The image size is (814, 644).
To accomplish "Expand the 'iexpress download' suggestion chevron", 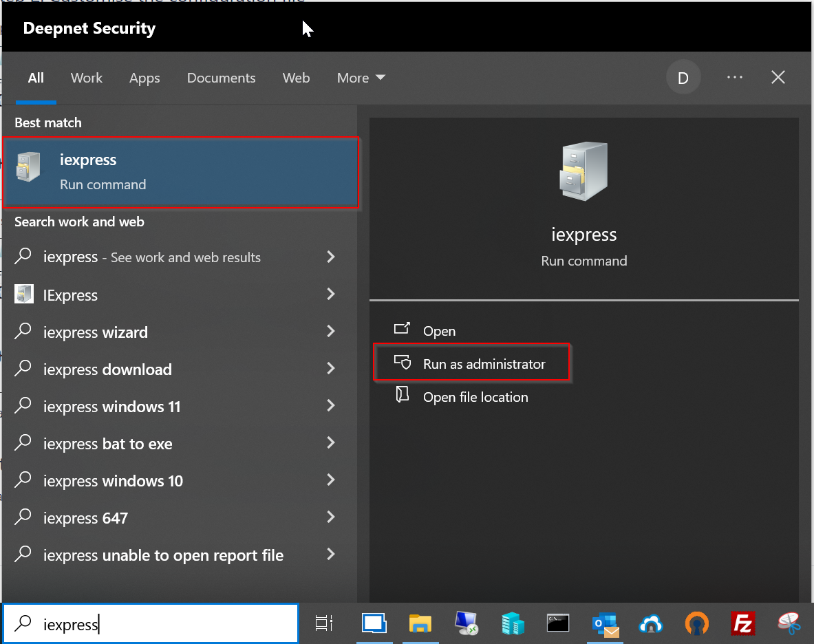I will 331,369.
